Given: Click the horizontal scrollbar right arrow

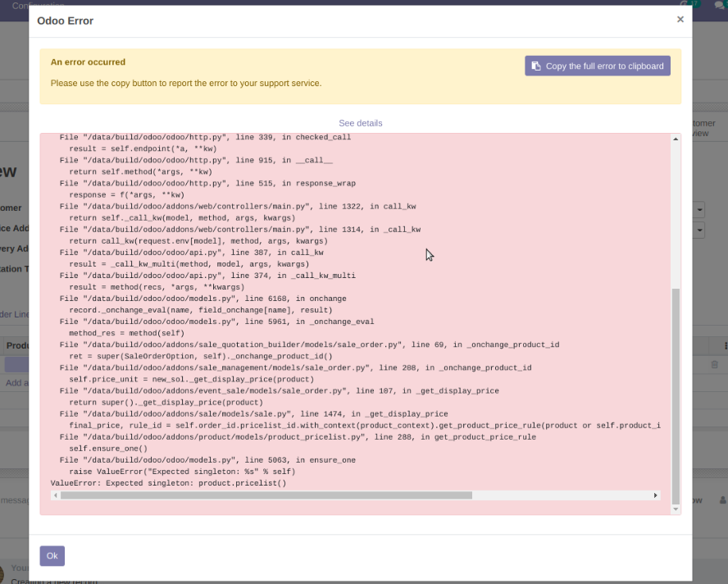Looking at the screenshot, I should (x=656, y=495).
